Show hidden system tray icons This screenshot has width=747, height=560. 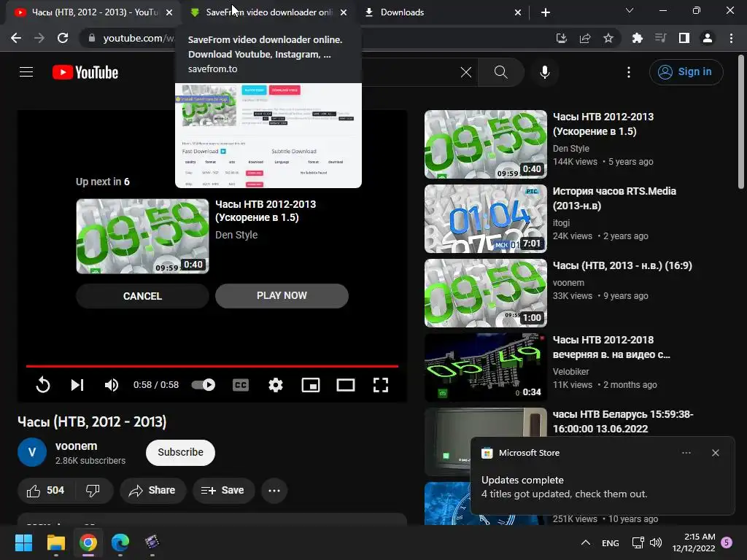point(586,542)
